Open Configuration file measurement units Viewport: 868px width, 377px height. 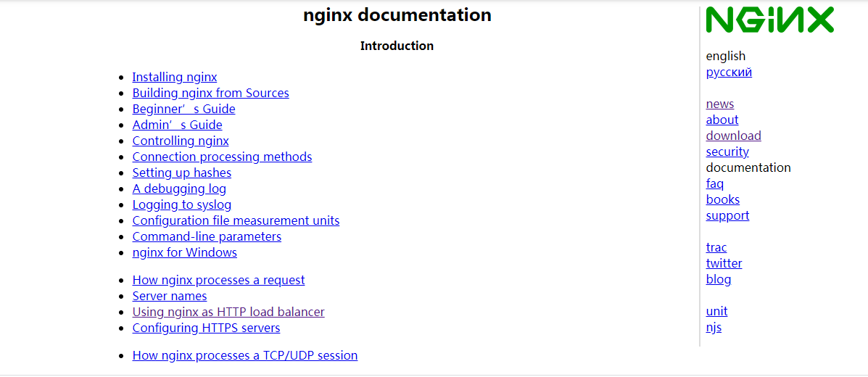pos(236,221)
